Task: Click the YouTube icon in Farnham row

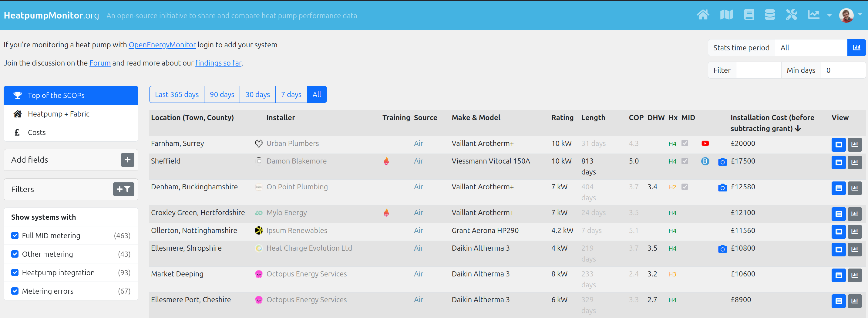Action: (x=705, y=144)
